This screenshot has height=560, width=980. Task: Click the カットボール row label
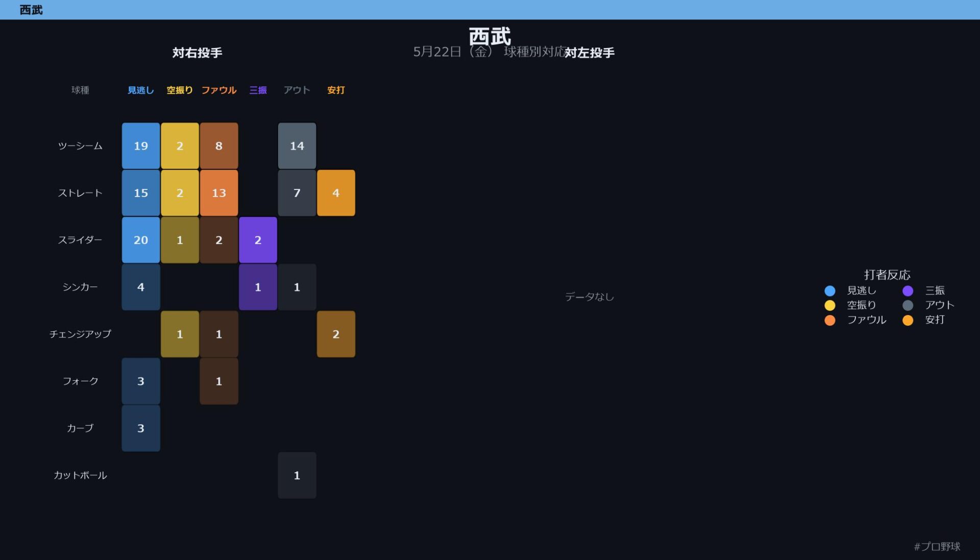pos(80,475)
